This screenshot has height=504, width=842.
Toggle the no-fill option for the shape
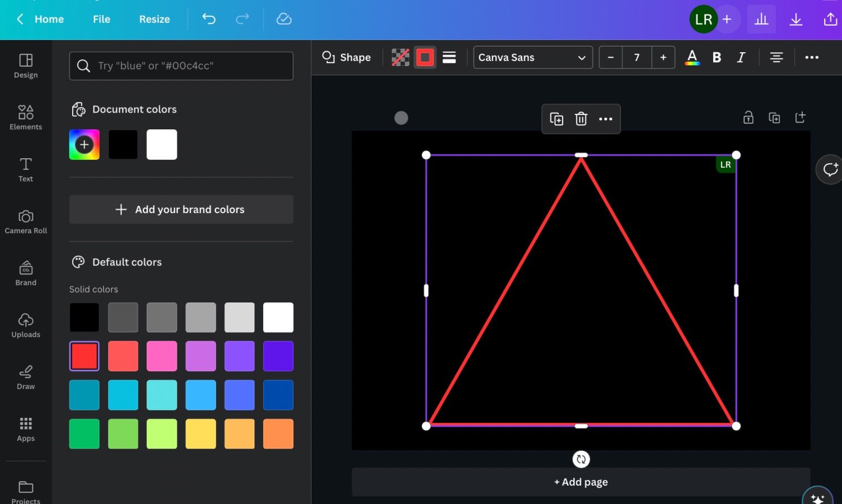coord(400,57)
